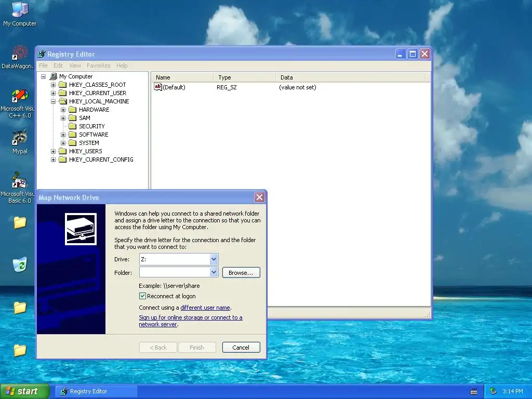Image resolution: width=532 pixels, height=399 pixels.
Task: Expand the SOFTWARE subkey
Action: tap(63, 135)
